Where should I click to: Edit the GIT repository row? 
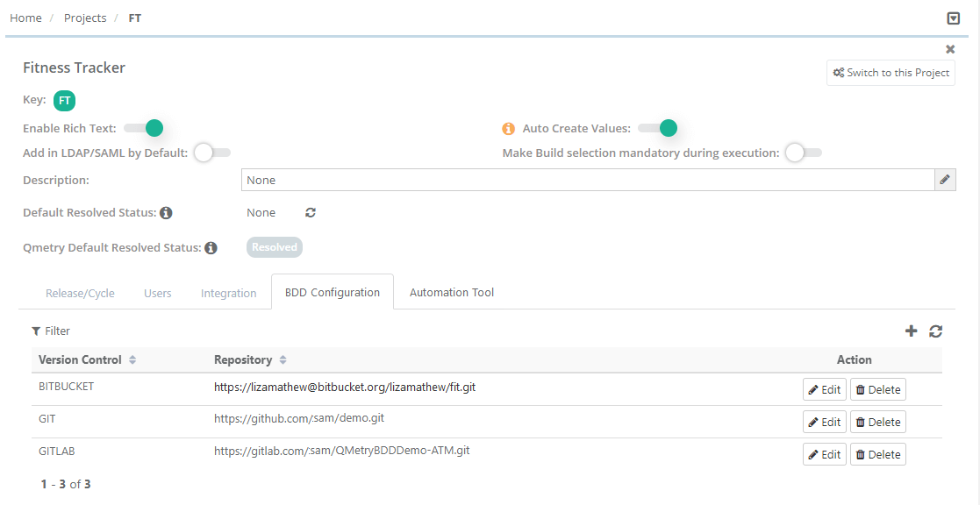825,422
